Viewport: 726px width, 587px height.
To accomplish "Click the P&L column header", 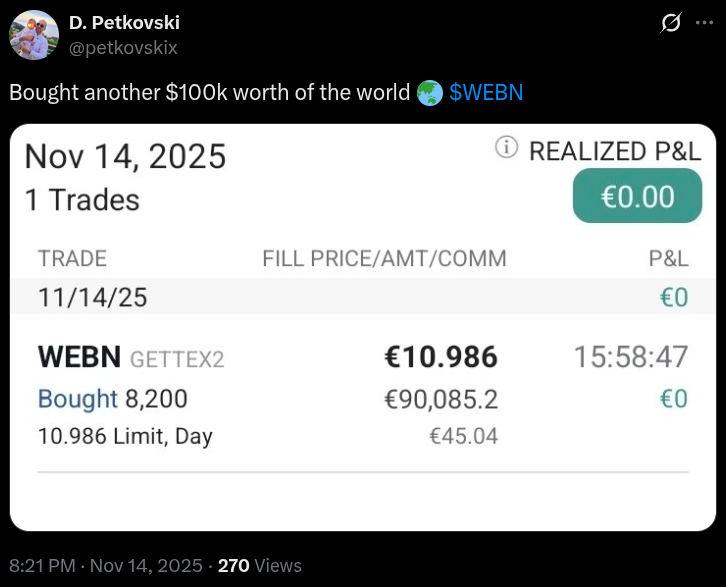I will (x=668, y=258).
